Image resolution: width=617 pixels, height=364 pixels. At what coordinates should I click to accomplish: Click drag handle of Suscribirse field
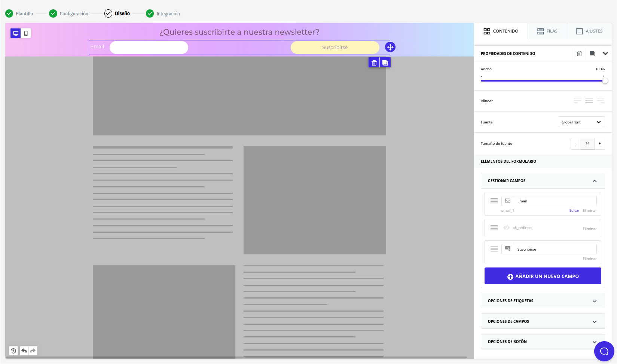[x=494, y=249]
